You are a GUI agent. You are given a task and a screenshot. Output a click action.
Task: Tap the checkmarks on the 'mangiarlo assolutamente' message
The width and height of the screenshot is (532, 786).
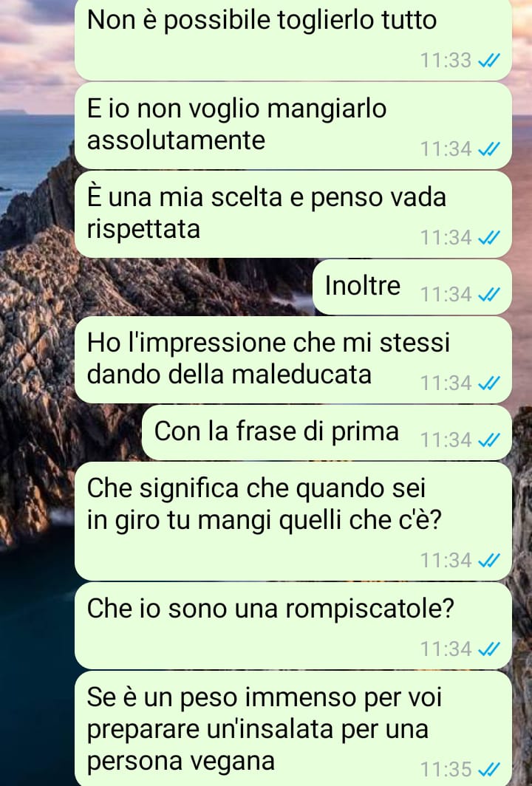(x=489, y=149)
